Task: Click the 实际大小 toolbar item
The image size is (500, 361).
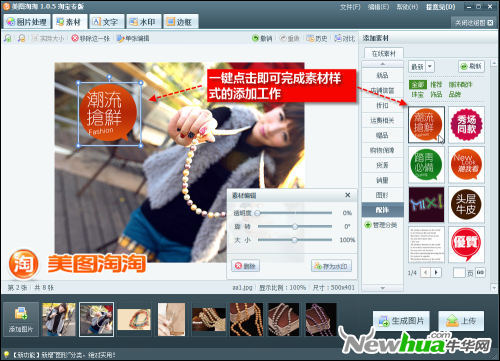Action: [48, 38]
